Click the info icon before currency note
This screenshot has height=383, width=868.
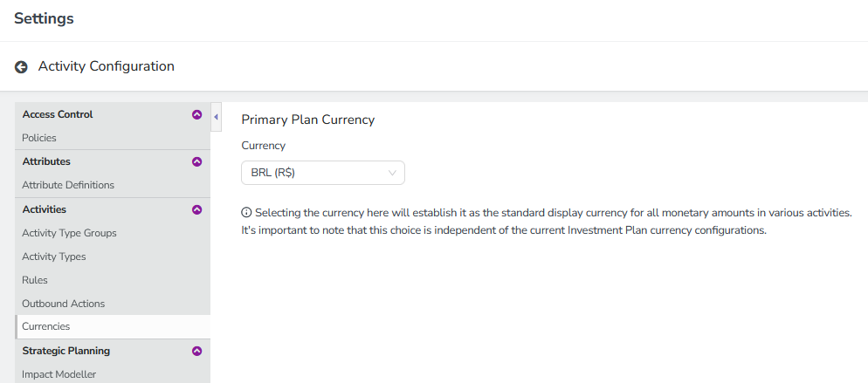[x=246, y=212]
